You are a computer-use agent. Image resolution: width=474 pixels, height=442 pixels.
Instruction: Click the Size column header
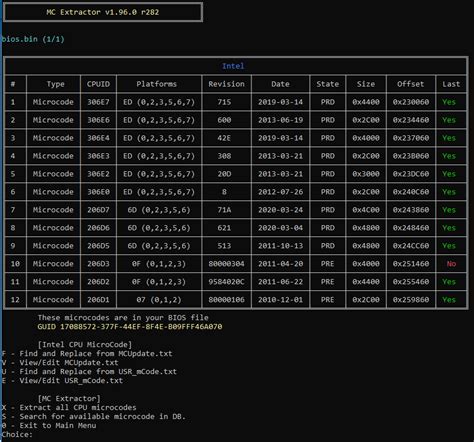(x=366, y=84)
